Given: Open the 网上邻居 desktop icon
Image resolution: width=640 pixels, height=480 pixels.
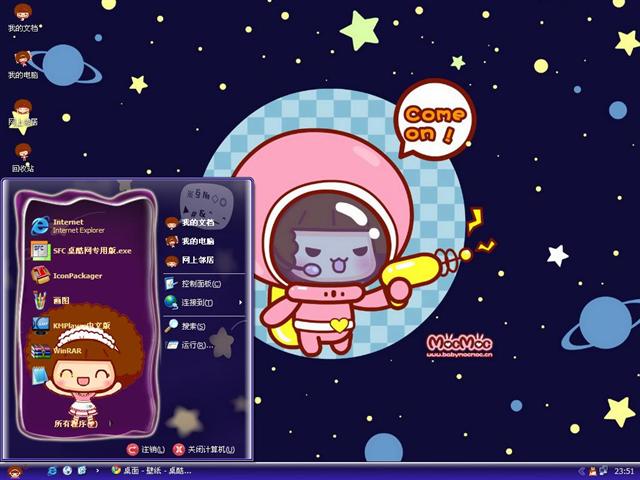Looking at the screenshot, I should pyautogui.click(x=23, y=112).
